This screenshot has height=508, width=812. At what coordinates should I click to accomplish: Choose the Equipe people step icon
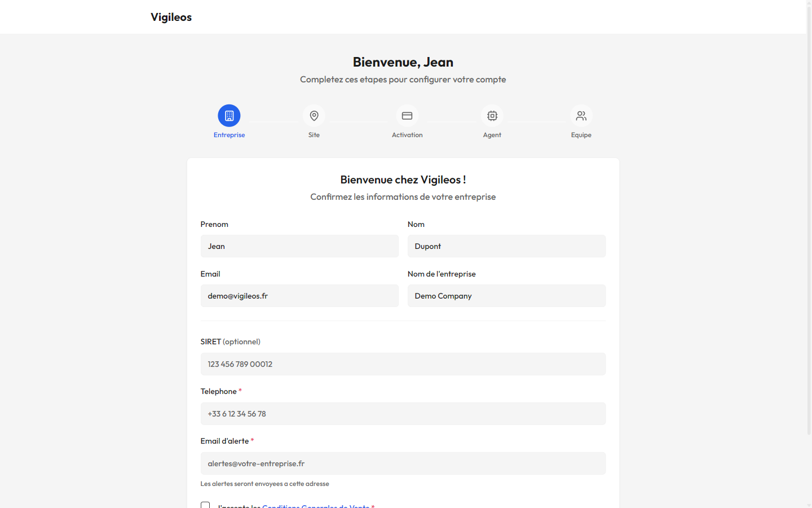coord(581,116)
